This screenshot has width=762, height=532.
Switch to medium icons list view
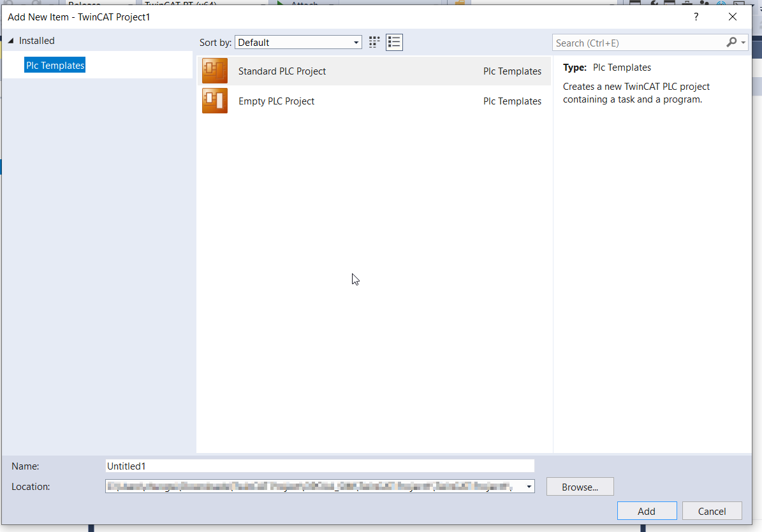coord(394,42)
